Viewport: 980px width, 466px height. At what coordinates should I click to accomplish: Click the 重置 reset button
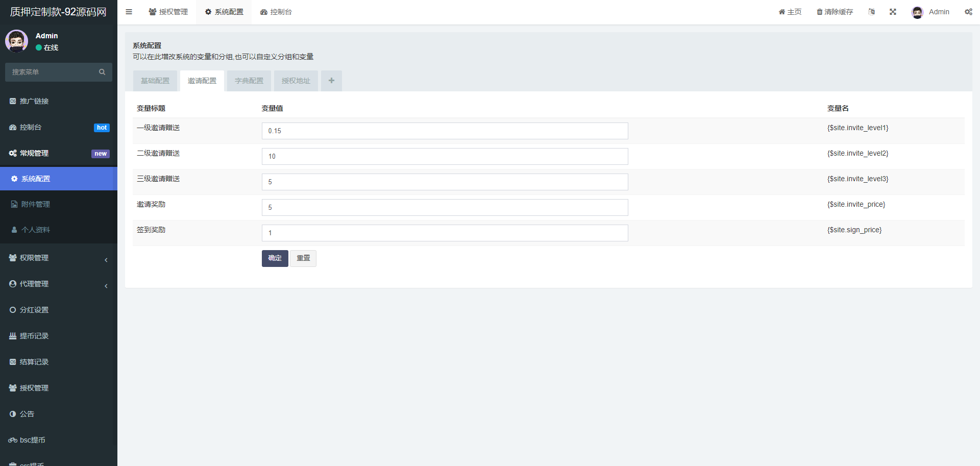click(303, 258)
